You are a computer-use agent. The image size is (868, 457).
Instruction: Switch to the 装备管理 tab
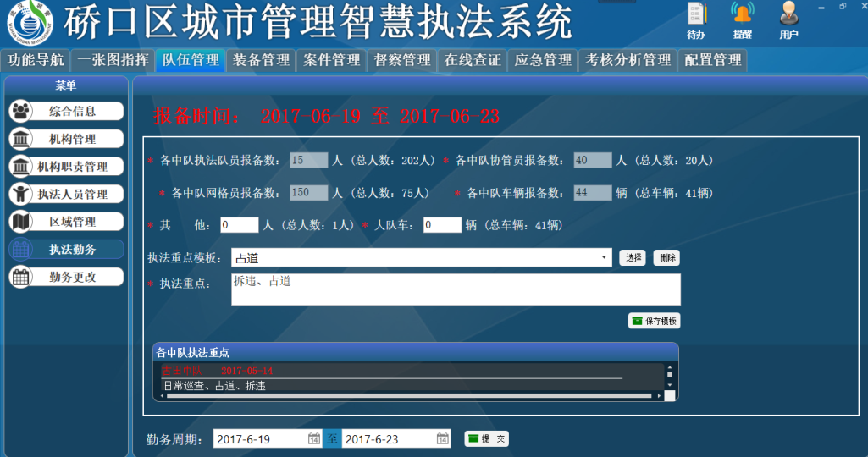(x=261, y=60)
